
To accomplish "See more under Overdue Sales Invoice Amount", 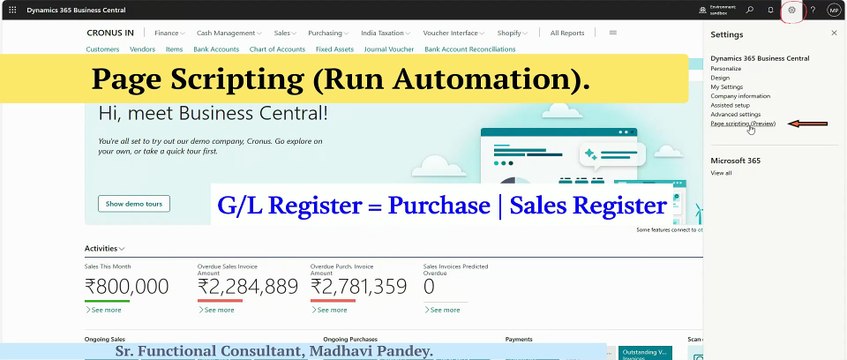I will coord(216,310).
